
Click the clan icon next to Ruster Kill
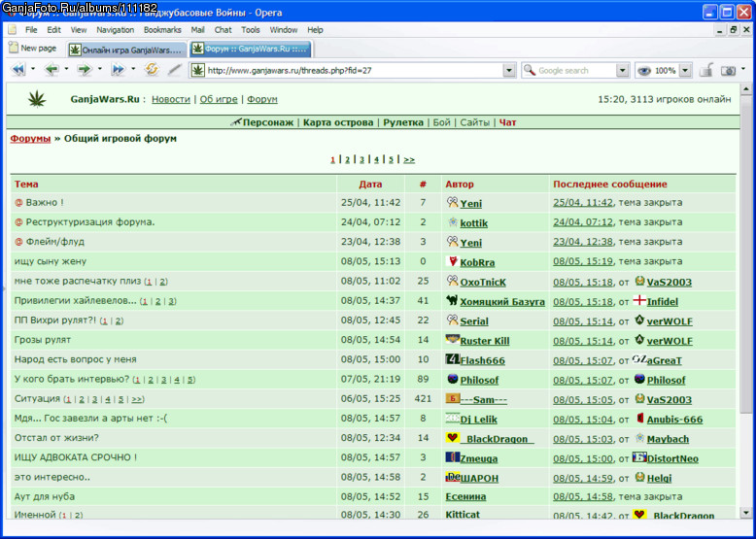point(452,340)
